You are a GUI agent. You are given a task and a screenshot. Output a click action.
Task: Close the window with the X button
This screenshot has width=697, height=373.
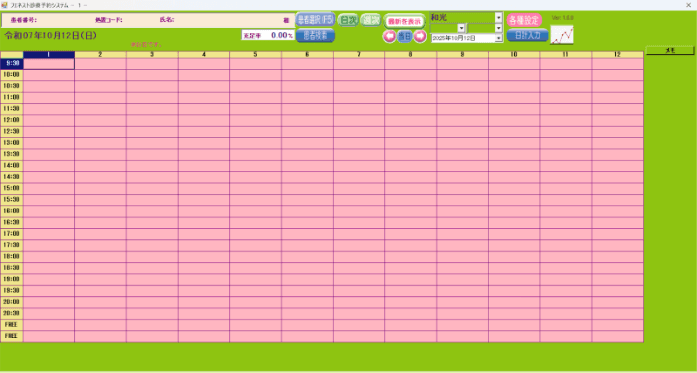(x=689, y=5)
